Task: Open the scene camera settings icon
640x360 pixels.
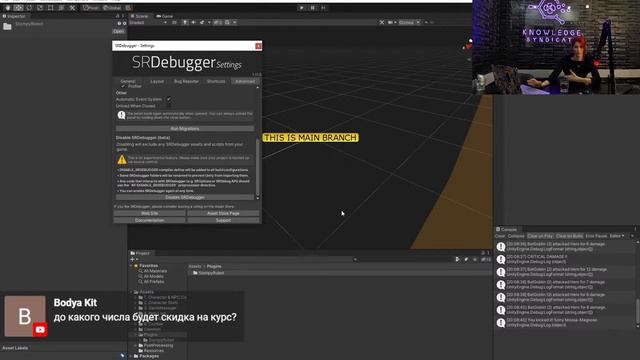Action: pyautogui.click(x=390, y=22)
